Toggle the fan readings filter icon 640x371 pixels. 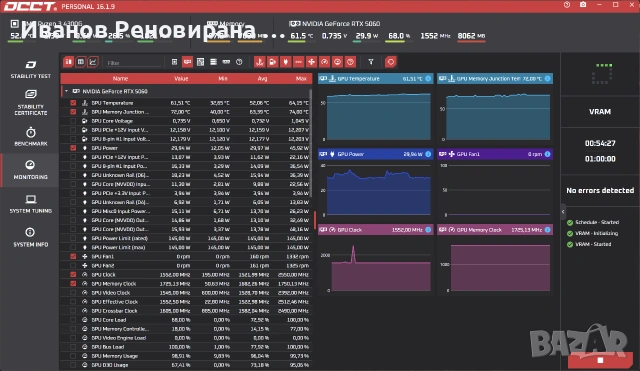[x=311, y=62]
